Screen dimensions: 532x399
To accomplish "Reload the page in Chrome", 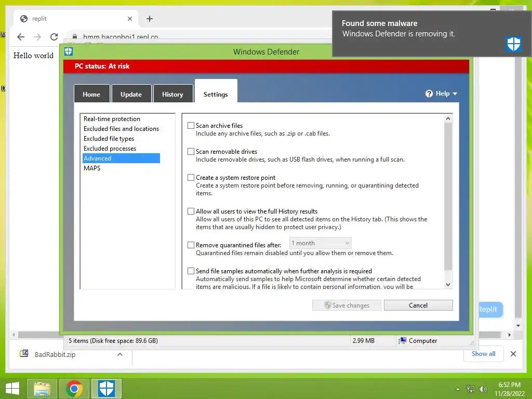I will click(54, 37).
